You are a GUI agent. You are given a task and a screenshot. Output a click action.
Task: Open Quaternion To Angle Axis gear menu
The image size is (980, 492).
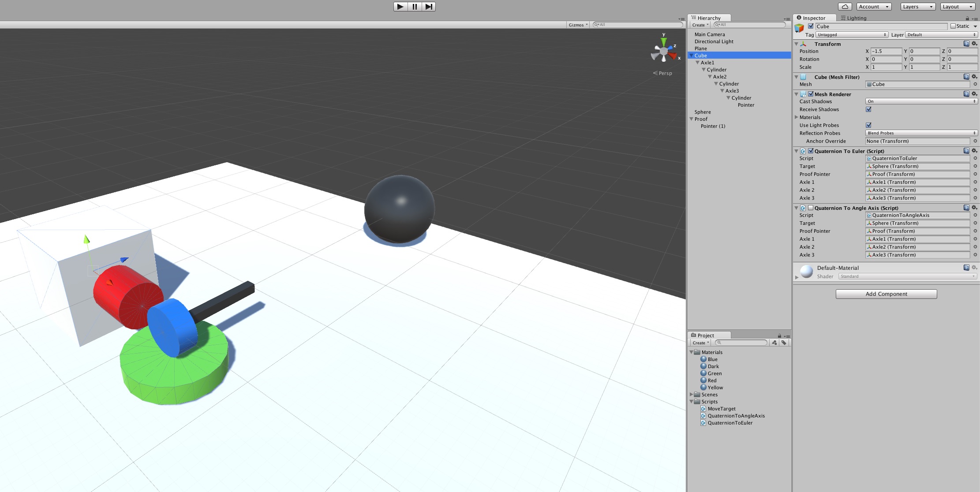click(x=974, y=208)
